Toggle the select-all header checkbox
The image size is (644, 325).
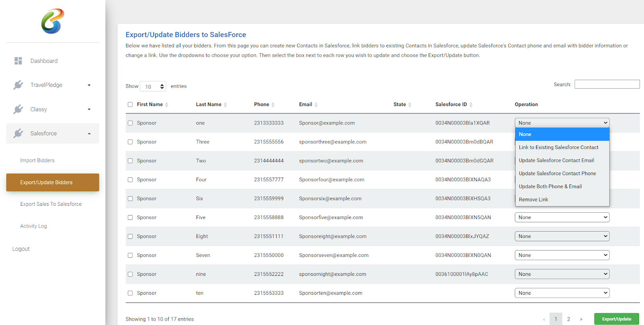[x=130, y=104]
